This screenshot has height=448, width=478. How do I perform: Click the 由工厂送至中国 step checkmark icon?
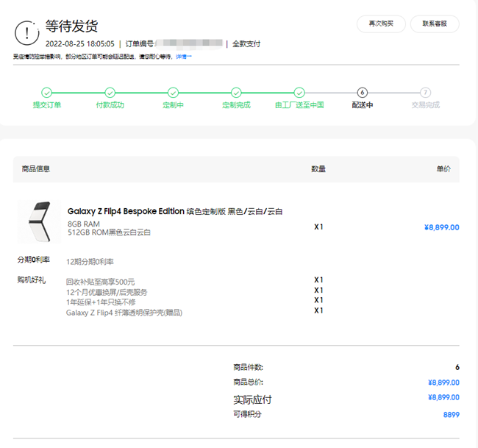pos(299,93)
